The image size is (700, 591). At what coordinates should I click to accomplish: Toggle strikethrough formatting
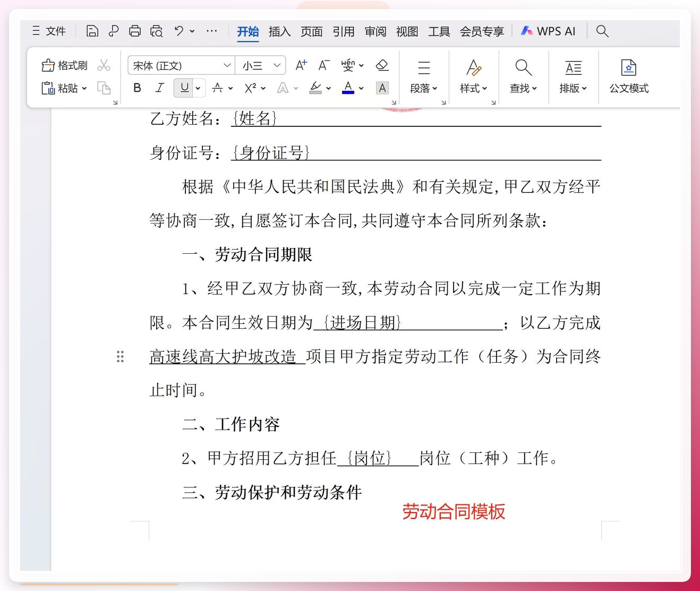tap(217, 88)
